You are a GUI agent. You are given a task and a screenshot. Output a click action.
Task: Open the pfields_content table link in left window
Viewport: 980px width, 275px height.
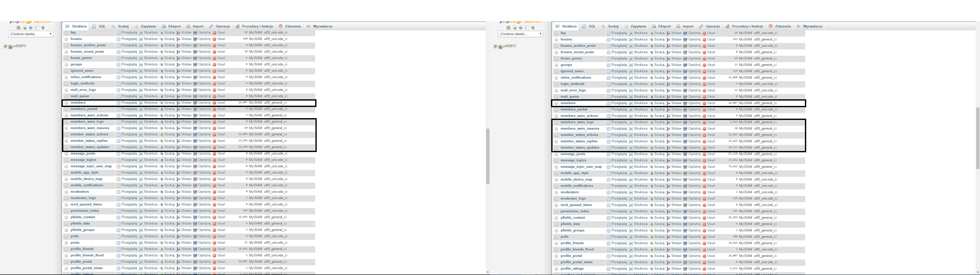[82, 217]
